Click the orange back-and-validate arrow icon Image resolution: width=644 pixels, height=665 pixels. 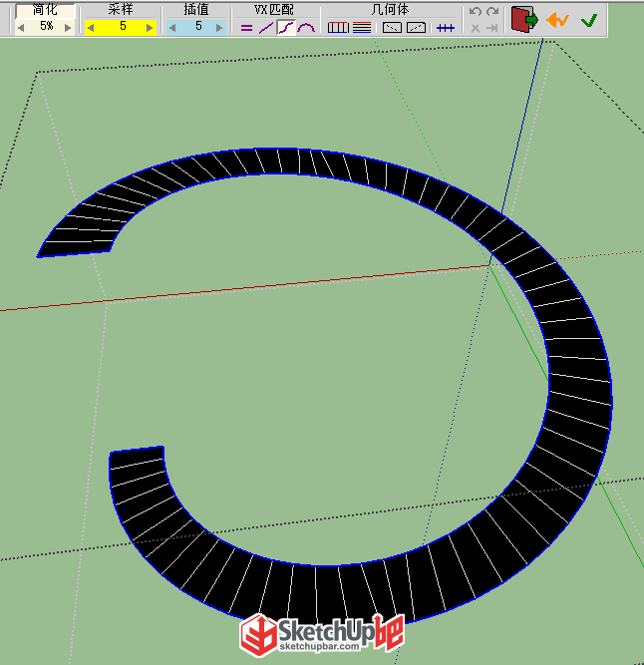point(557,20)
